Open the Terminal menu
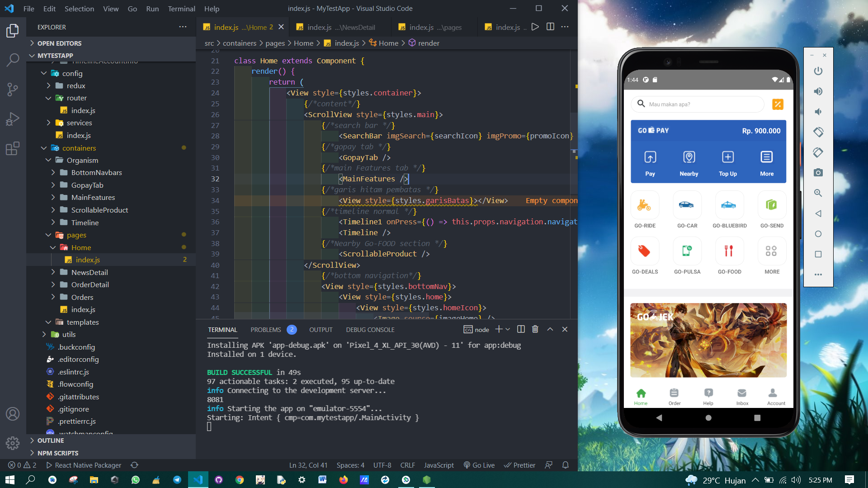This screenshot has width=868, height=488. 181,9
